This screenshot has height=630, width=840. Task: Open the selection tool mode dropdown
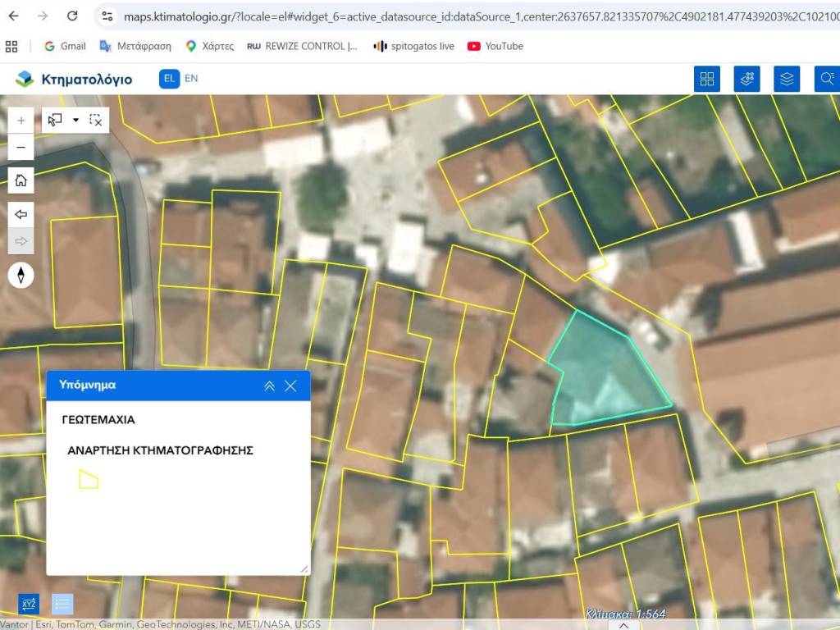[76, 120]
